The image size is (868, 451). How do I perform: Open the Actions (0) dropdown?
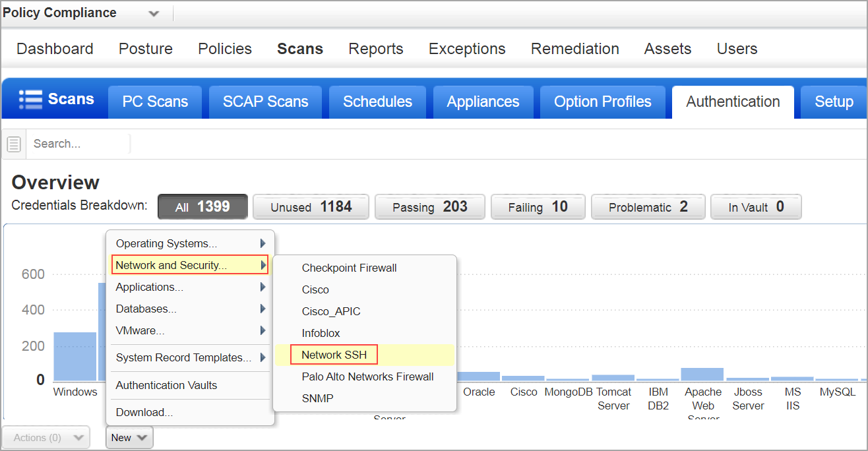46,438
